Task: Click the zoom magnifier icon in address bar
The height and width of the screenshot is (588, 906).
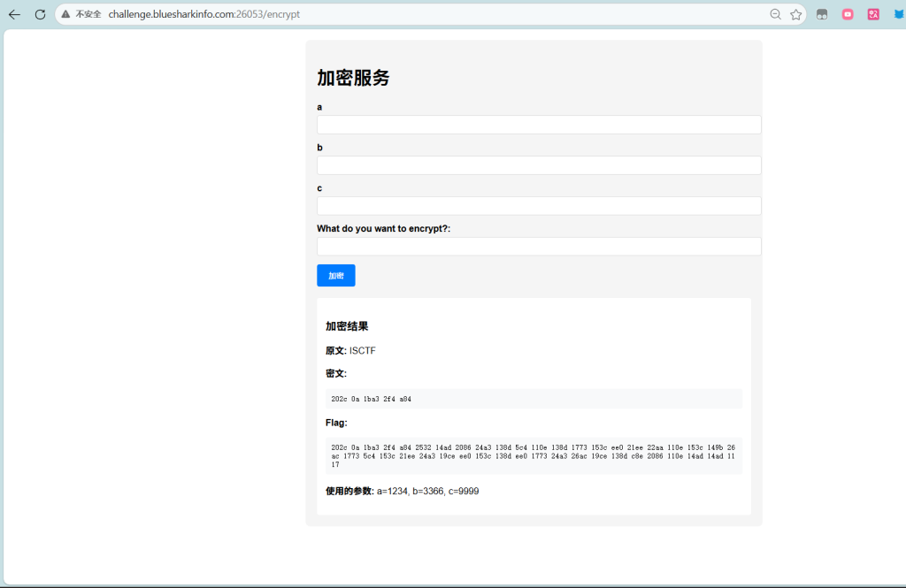Action: coord(775,14)
